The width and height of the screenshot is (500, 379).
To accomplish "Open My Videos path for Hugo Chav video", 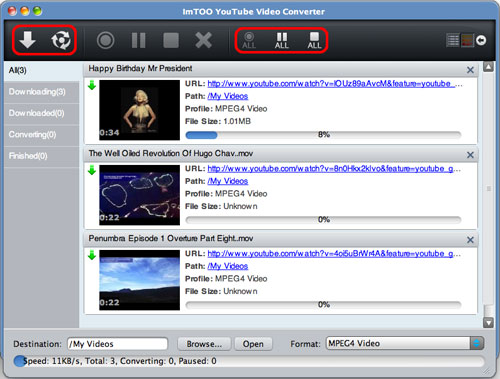I will (228, 181).
